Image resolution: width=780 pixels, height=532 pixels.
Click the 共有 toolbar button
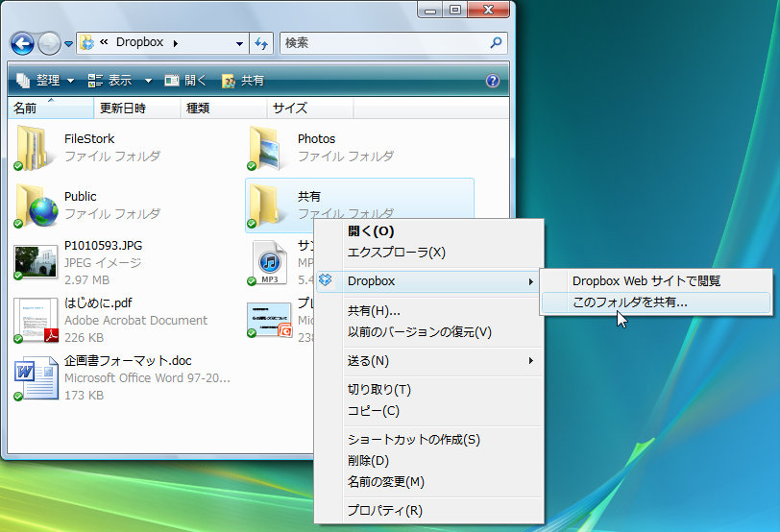(243, 81)
